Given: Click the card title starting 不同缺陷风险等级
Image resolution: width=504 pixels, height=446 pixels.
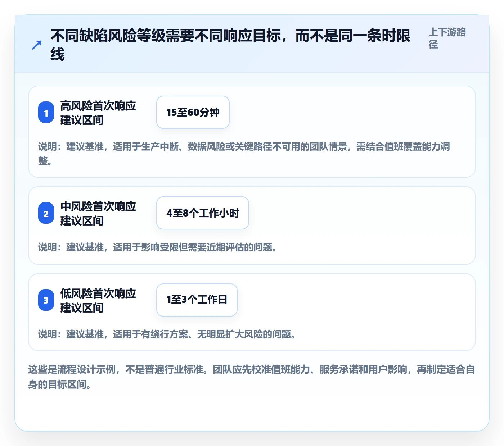Looking at the screenshot, I should point(230,45).
